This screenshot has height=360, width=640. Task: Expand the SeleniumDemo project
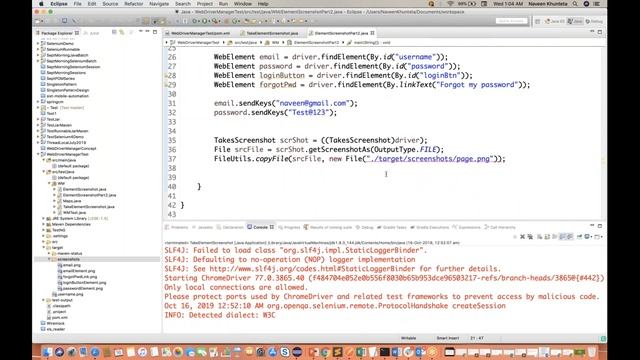(x=38, y=43)
